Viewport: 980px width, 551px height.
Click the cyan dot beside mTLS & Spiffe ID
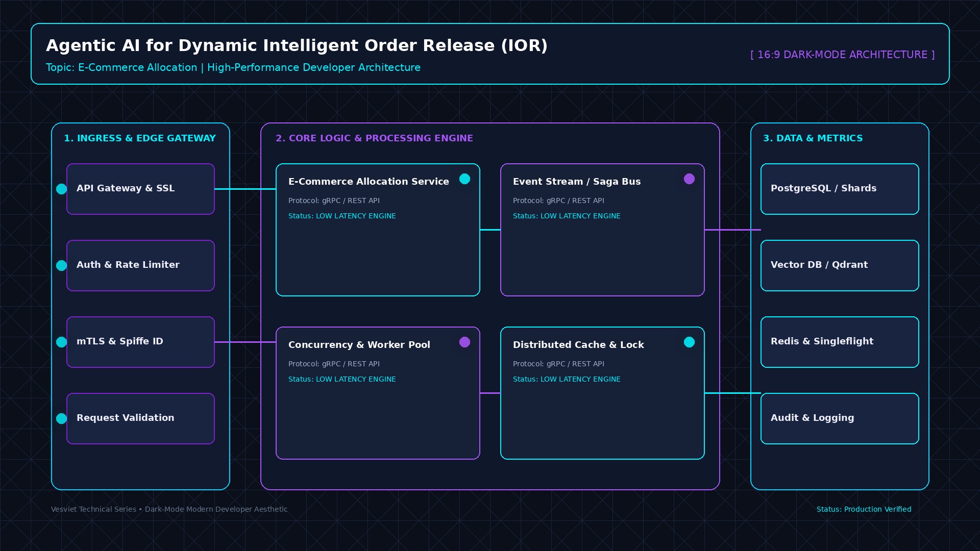(x=61, y=342)
